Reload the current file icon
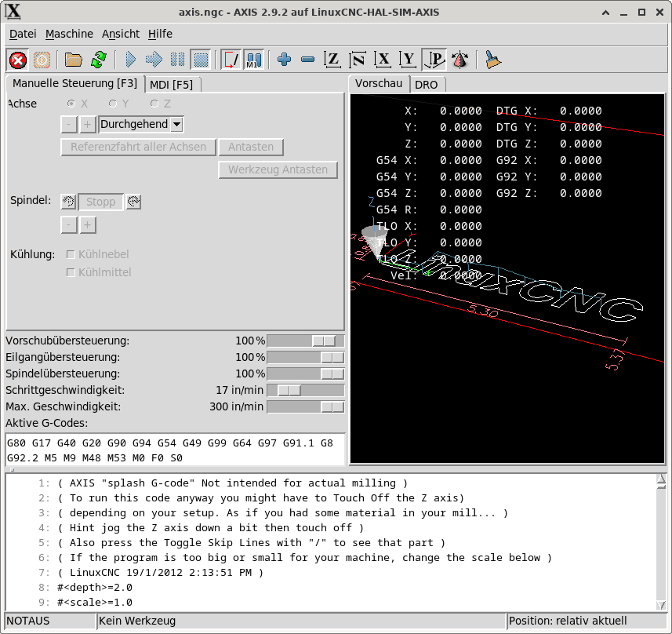 coord(99,60)
